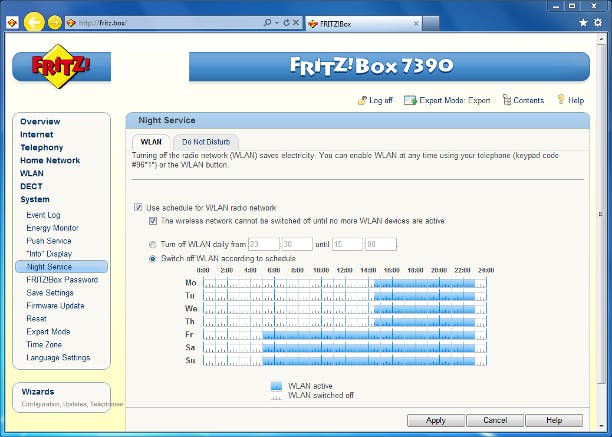This screenshot has width=612, height=437.
Task: Click the browser forward arrow button
Action: [55, 23]
